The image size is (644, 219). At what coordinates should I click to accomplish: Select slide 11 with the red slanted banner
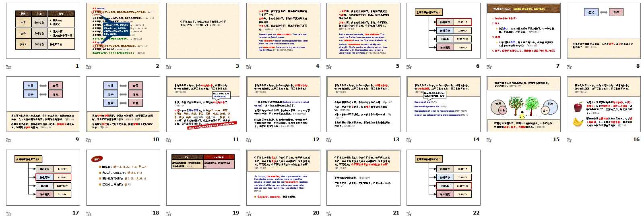tap(203, 104)
